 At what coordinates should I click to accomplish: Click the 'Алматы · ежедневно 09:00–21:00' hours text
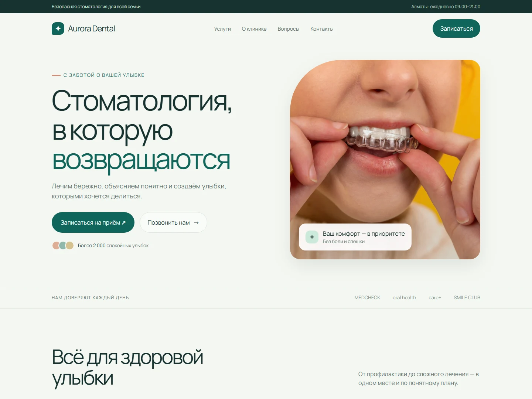[x=446, y=7]
